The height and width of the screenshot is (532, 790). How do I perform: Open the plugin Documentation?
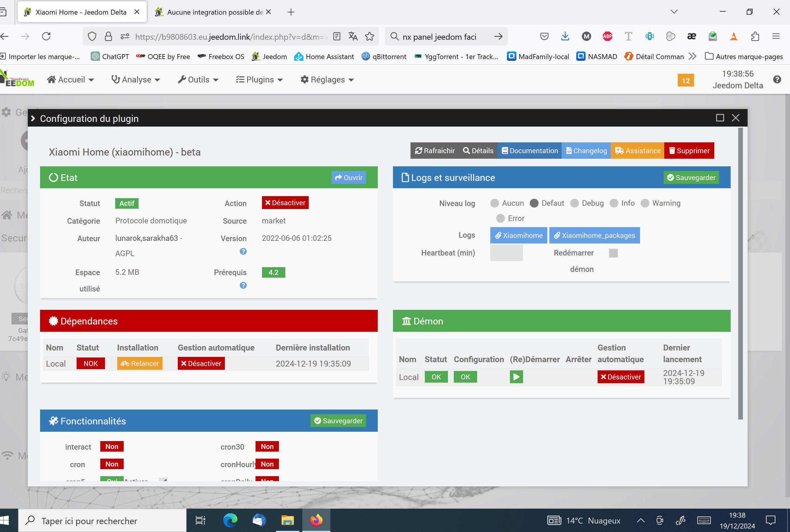tap(529, 151)
